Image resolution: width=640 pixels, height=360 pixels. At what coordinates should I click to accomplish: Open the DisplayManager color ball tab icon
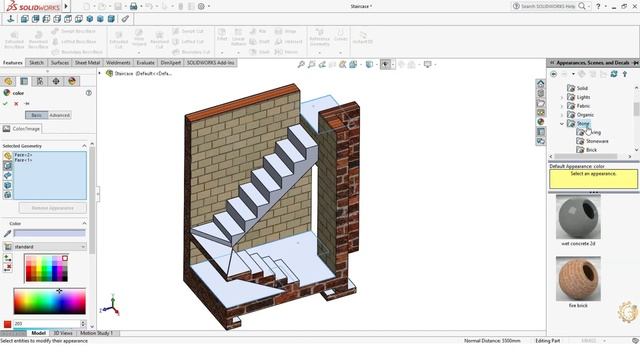[x=72, y=81]
